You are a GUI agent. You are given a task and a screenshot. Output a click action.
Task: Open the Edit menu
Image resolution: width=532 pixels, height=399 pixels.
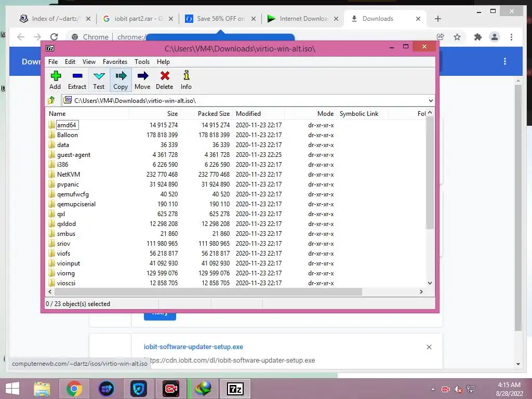pos(70,62)
